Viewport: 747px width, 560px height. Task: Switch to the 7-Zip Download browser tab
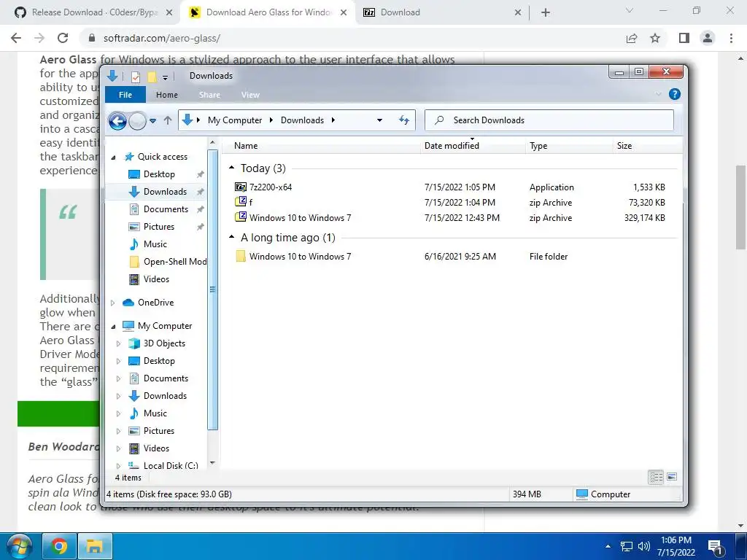tap(442, 12)
